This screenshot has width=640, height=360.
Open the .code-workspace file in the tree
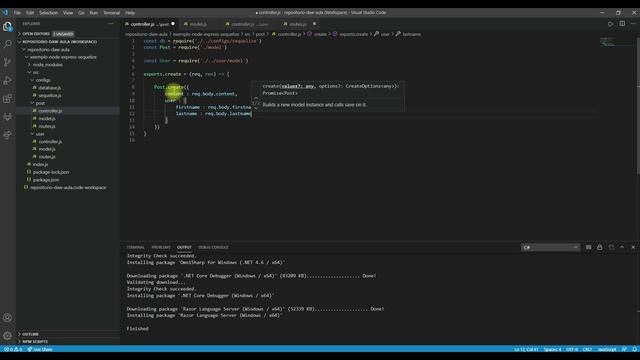[x=68, y=188]
